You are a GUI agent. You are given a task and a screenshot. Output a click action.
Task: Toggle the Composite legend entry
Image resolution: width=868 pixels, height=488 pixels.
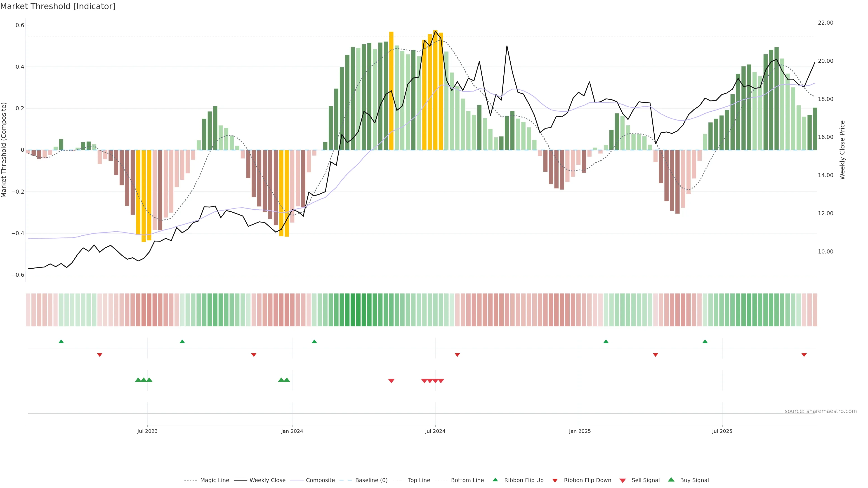320,480
